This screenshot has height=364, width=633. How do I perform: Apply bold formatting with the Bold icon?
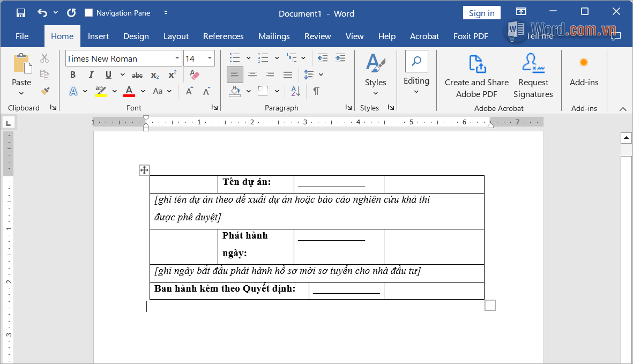click(72, 75)
